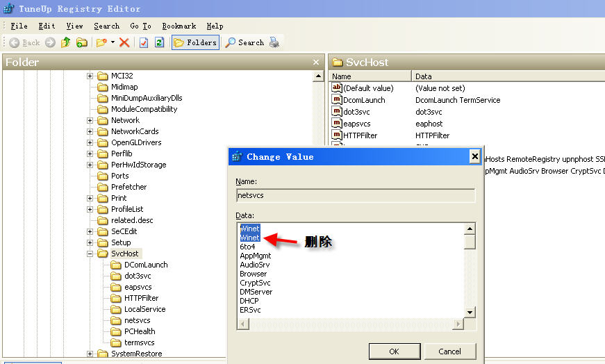Select the ModuleCompatibility folder
This screenshot has width=605, height=364.
coord(144,109)
